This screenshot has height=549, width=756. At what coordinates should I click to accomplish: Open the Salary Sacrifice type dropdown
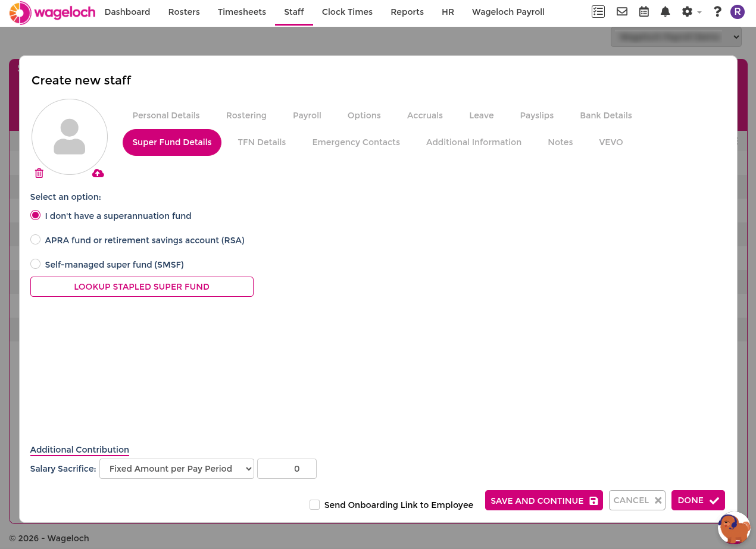[x=177, y=469]
